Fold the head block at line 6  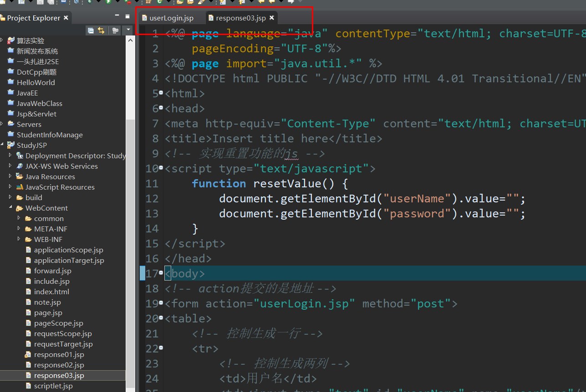(161, 108)
